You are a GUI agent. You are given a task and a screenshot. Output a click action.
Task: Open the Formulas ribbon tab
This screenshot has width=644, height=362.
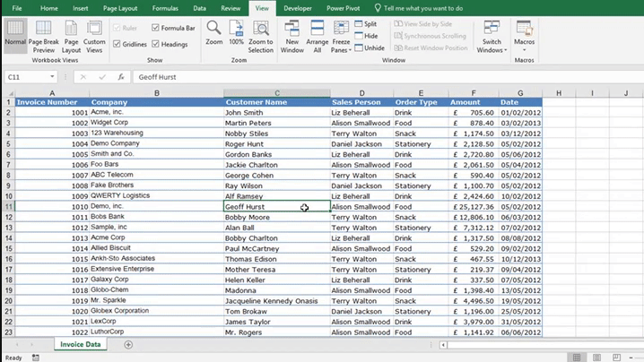164,7
